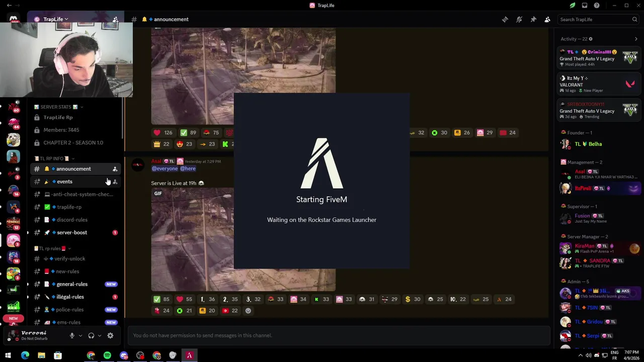The image size is (644, 362).
Task: Click the CHAPTER 2 - SEASON 1.0 channel
Action: click(x=75, y=142)
